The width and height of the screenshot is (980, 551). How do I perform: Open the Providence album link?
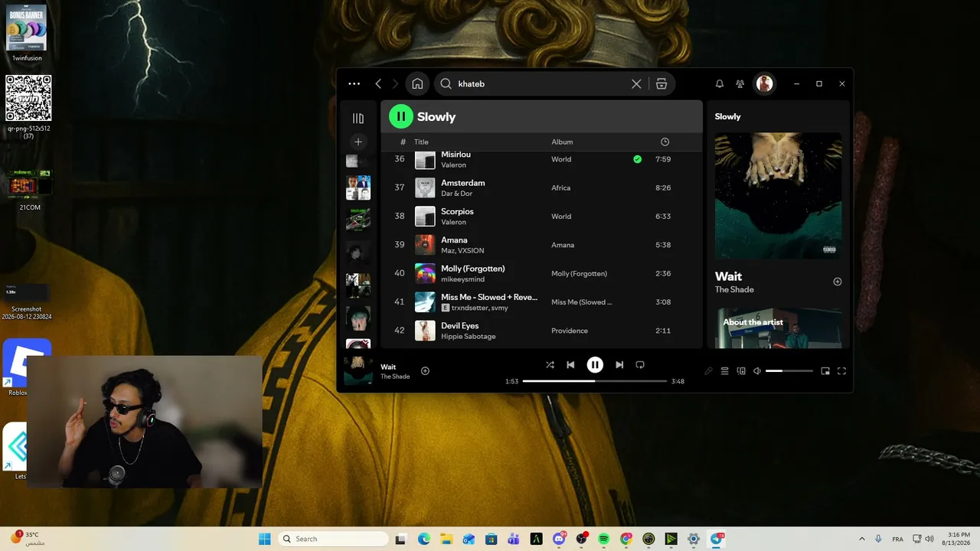[570, 331]
